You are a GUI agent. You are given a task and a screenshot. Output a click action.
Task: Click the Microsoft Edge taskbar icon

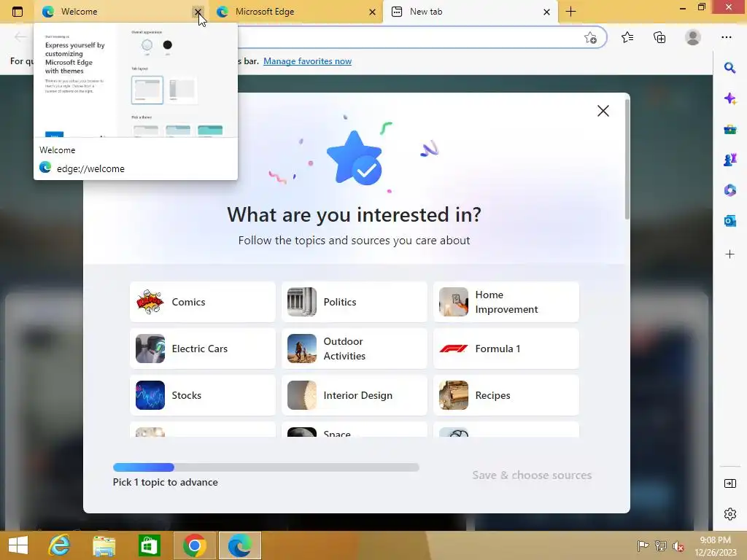tap(240, 545)
